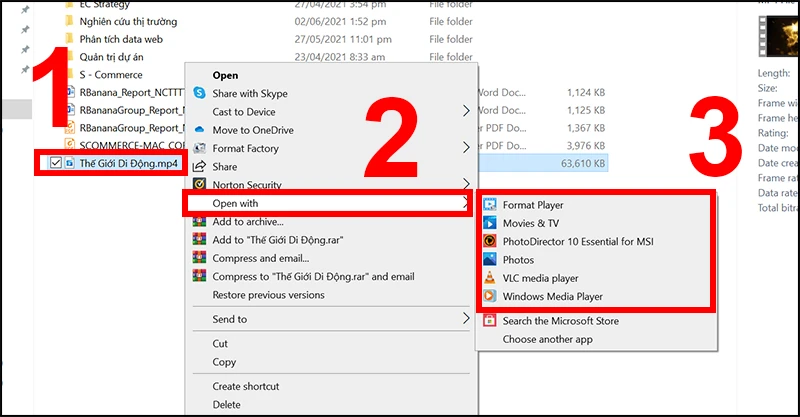The image size is (800, 417).
Task: Select Search the Microsoft Store
Action: (x=561, y=321)
